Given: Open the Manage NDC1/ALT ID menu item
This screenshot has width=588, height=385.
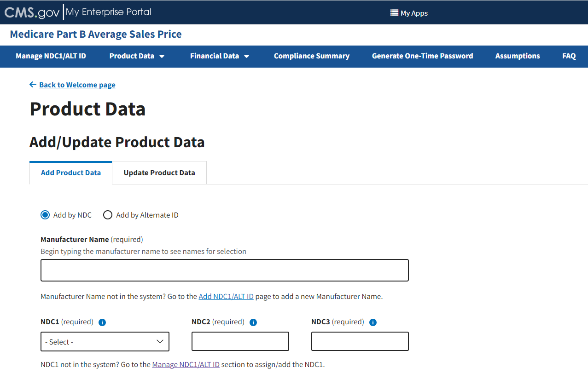Looking at the screenshot, I should (51, 56).
